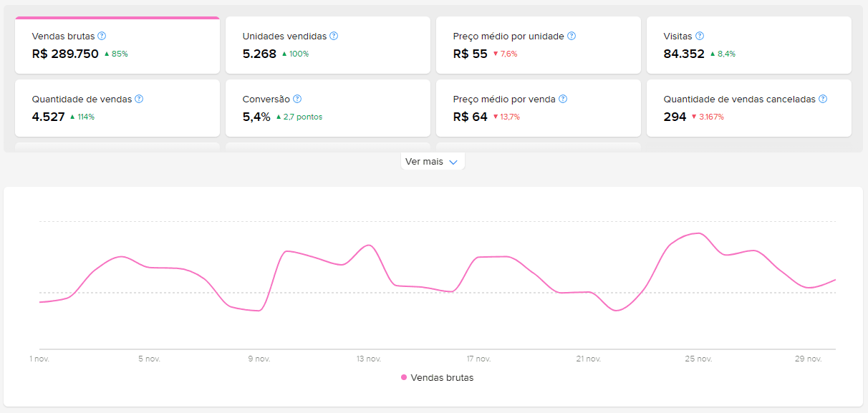The width and height of the screenshot is (868, 413).
Task: Show the Conversão help tooltip icon
Action: 297,99
